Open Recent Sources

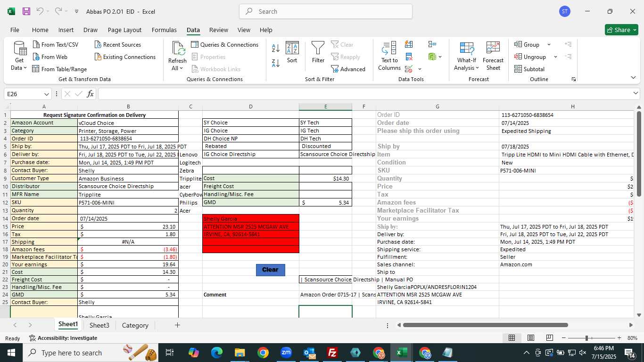click(x=117, y=45)
